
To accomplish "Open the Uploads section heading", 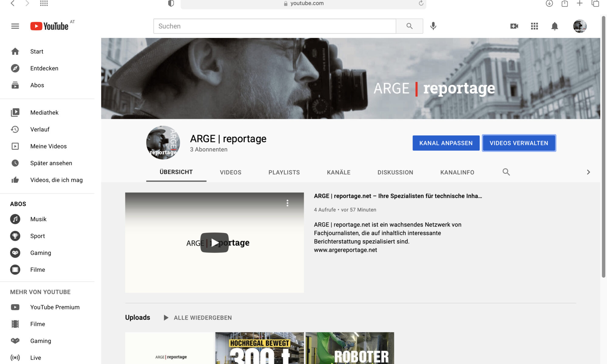I will click(x=137, y=317).
